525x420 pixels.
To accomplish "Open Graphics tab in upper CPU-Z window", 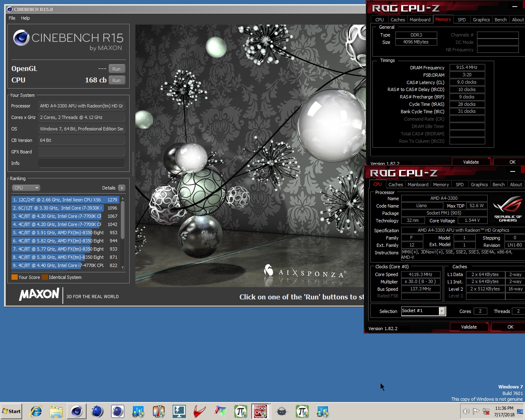I will point(481,20).
